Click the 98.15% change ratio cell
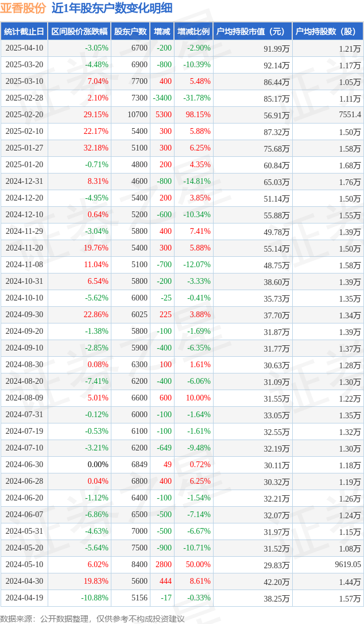 (198, 114)
